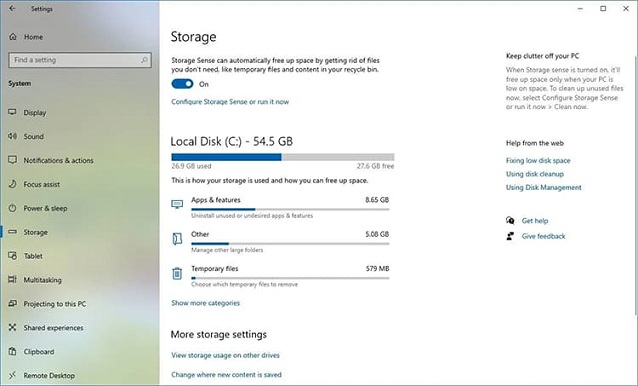Viewport: 638px width, 386px height.
Task: Click the Get help link
Action: pyautogui.click(x=535, y=220)
